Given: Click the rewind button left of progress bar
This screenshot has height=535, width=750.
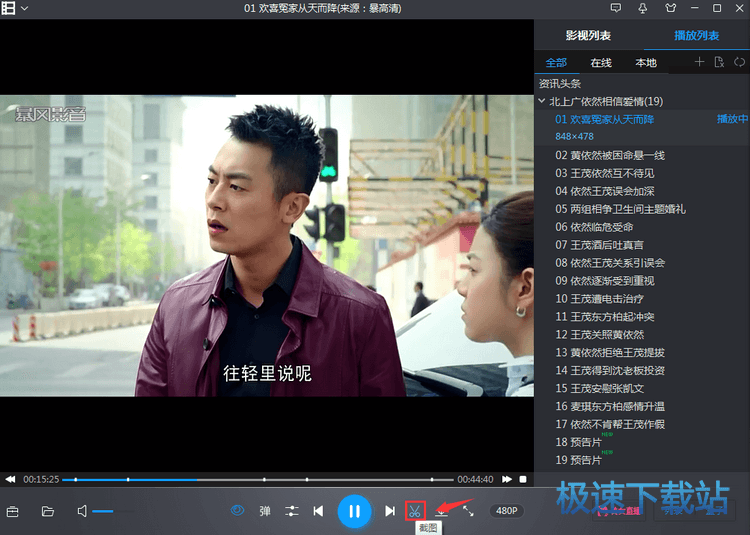Looking at the screenshot, I should coord(10,479).
